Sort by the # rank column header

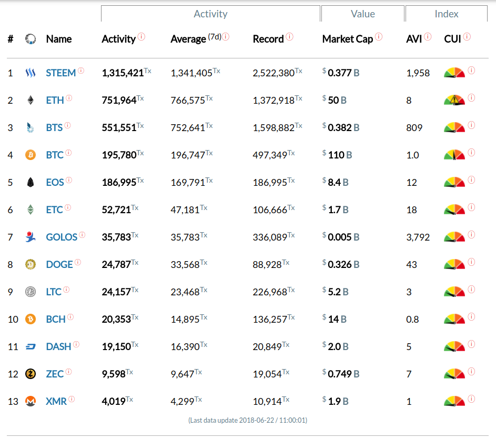click(11, 39)
